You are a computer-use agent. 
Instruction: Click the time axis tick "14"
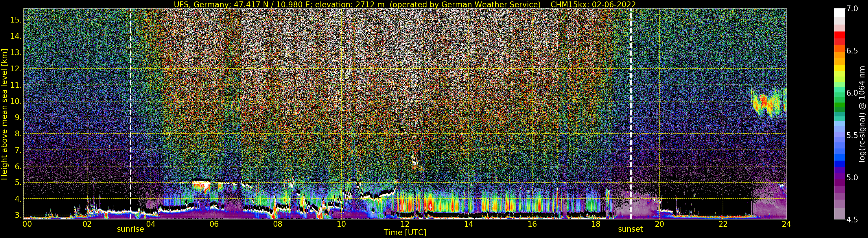coord(468,224)
